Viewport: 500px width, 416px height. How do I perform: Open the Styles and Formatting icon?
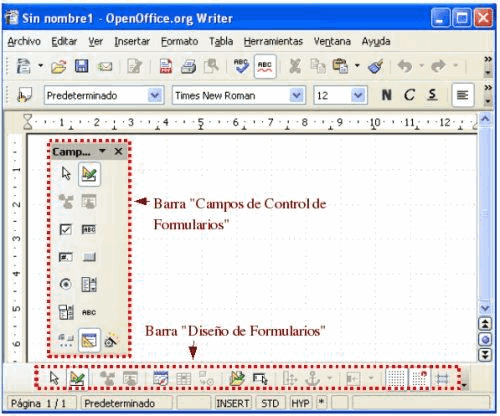tap(24, 95)
